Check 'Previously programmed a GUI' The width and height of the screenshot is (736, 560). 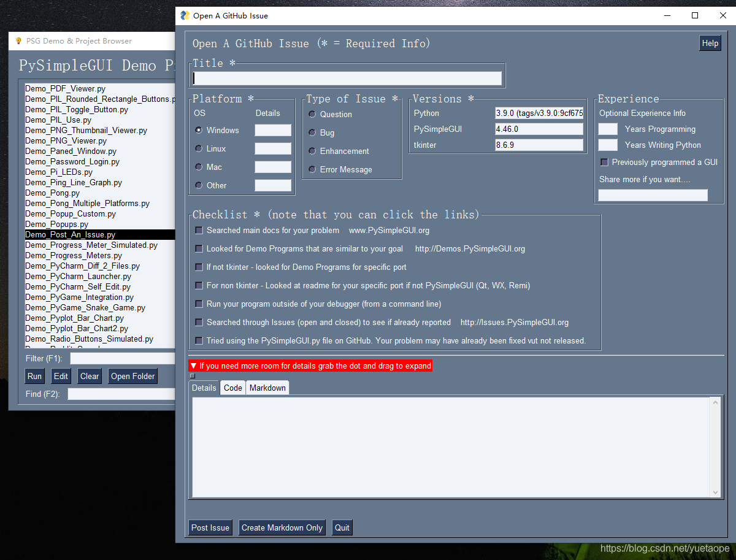pyautogui.click(x=604, y=162)
